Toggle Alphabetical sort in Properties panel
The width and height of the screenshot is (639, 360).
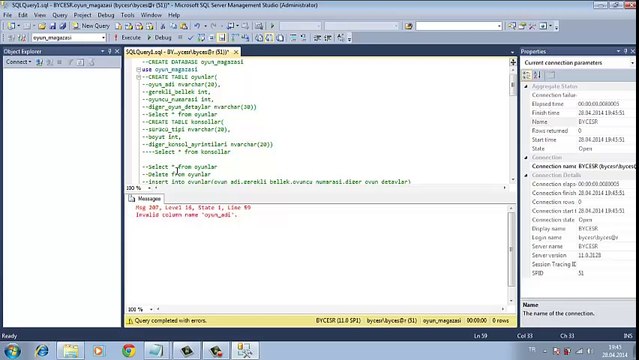click(537, 75)
